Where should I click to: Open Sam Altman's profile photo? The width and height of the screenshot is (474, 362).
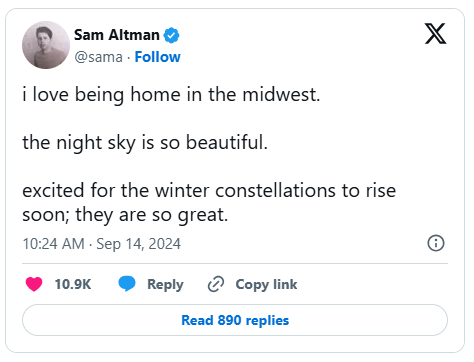46,45
